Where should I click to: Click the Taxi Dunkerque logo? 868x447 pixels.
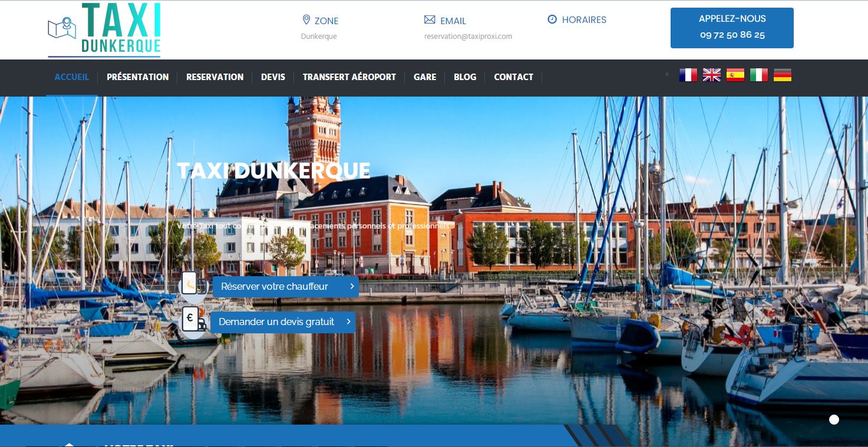pos(104,29)
